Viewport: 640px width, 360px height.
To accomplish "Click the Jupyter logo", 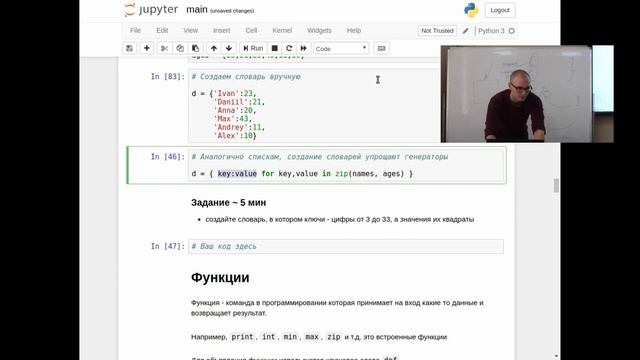I will coord(151,10).
